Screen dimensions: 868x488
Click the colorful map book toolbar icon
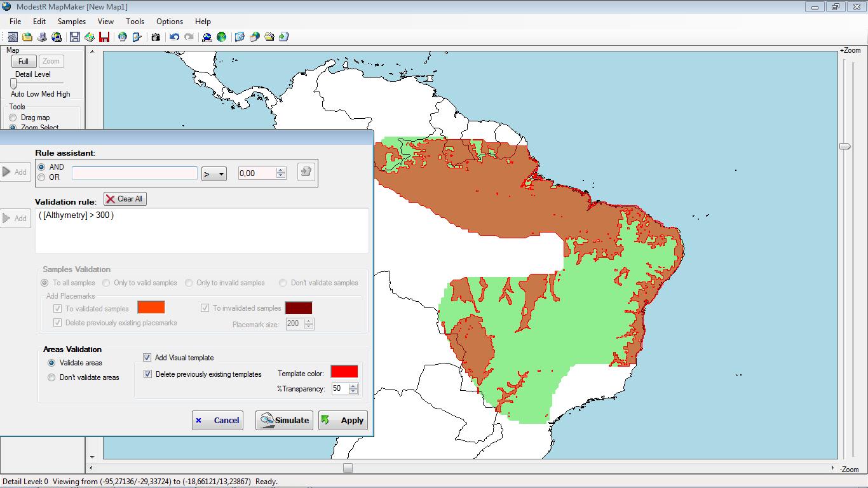click(90, 37)
